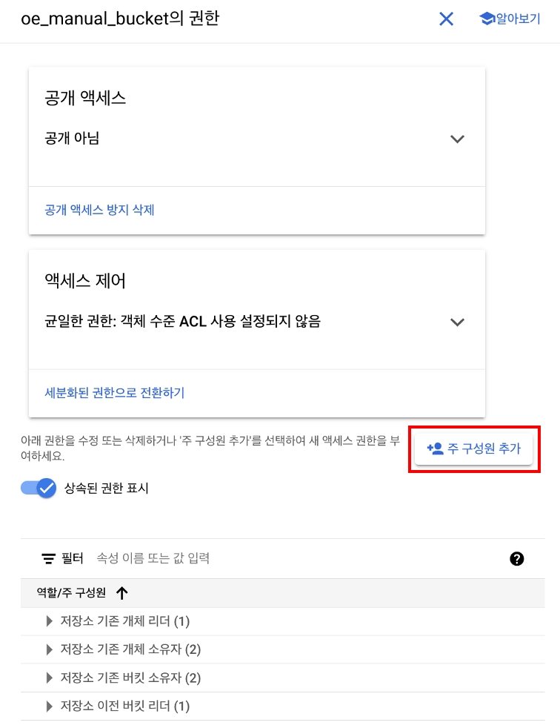Click the filter list icon
This screenshot has width=560, height=728.
[x=49, y=559]
